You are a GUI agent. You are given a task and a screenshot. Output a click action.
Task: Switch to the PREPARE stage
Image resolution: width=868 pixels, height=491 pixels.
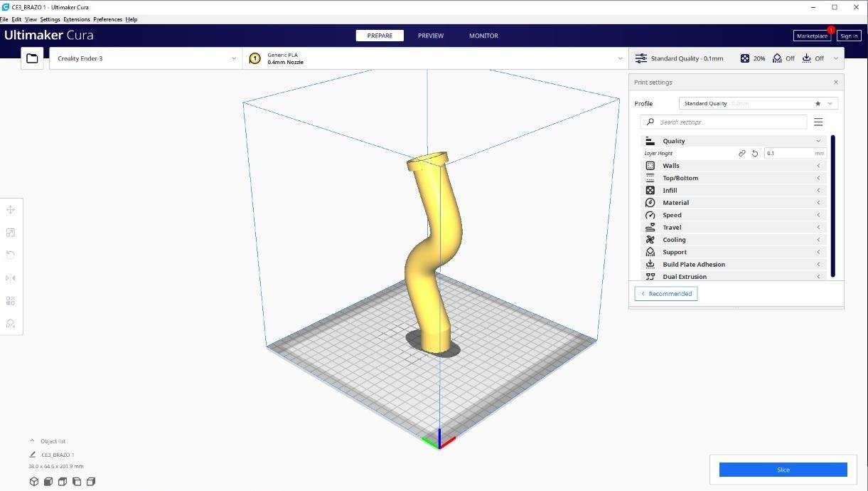tap(380, 36)
